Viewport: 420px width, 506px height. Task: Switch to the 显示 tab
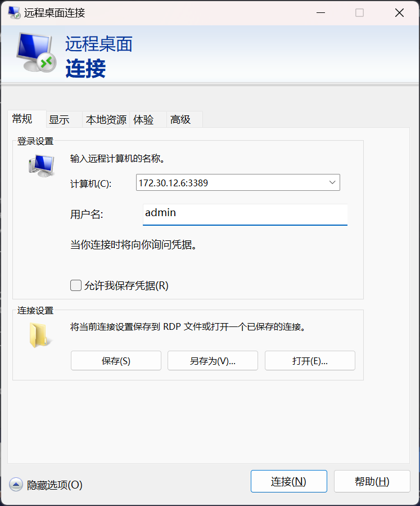click(64, 120)
